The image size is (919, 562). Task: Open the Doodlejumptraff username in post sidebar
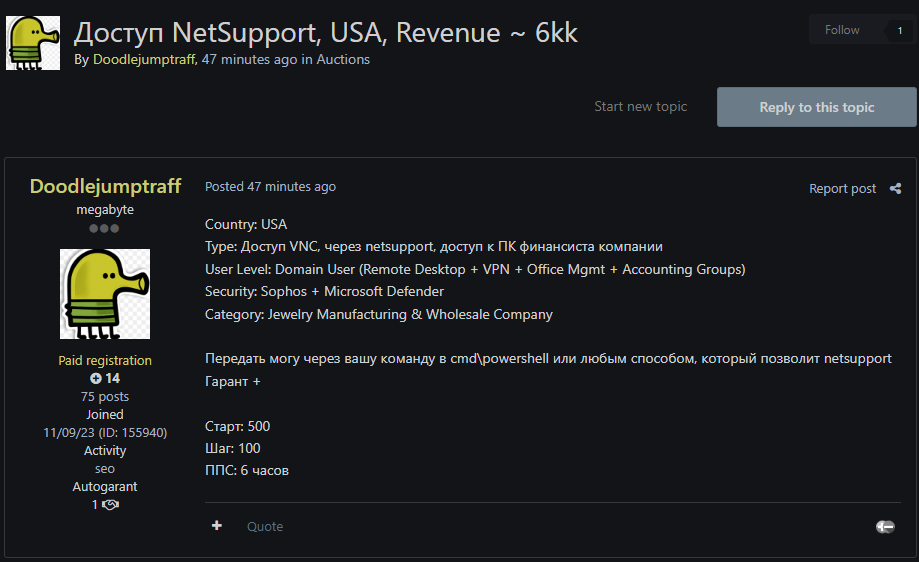pos(105,187)
